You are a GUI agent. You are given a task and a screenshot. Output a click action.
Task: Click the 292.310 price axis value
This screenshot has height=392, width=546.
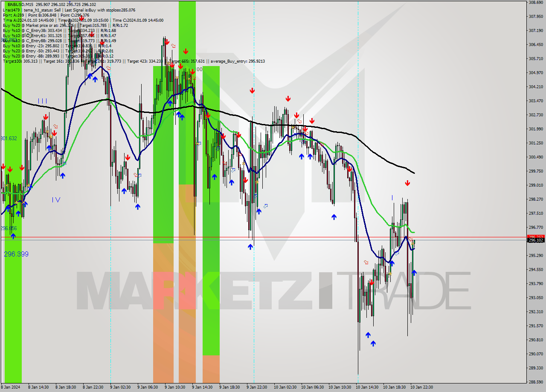[x=536, y=312]
